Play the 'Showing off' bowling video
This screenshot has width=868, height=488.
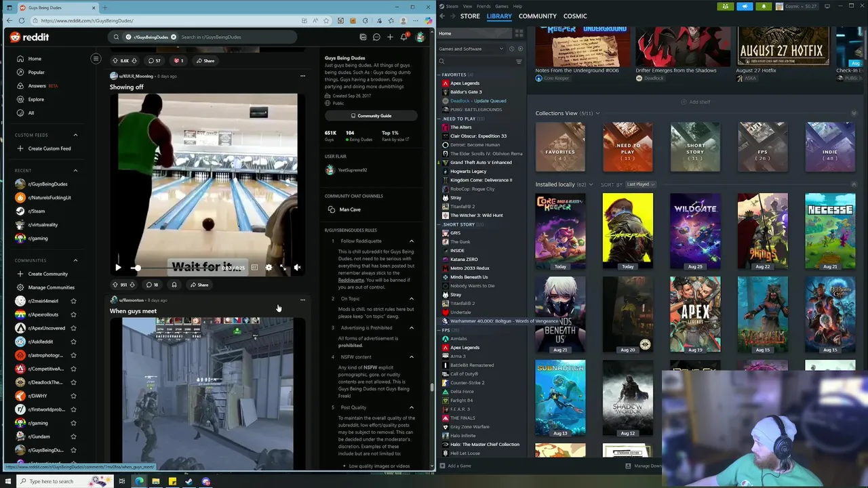click(x=118, y=268)
